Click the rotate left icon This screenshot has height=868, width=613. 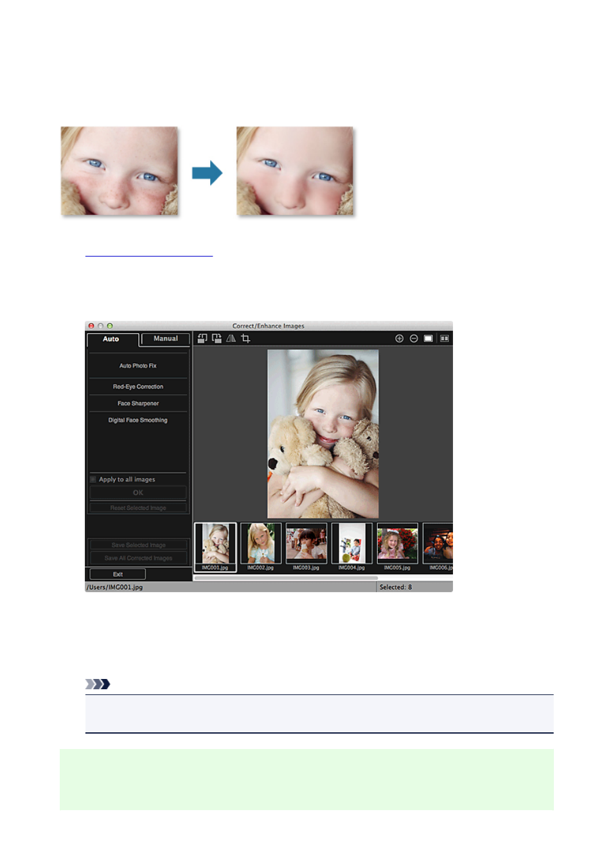202,338
